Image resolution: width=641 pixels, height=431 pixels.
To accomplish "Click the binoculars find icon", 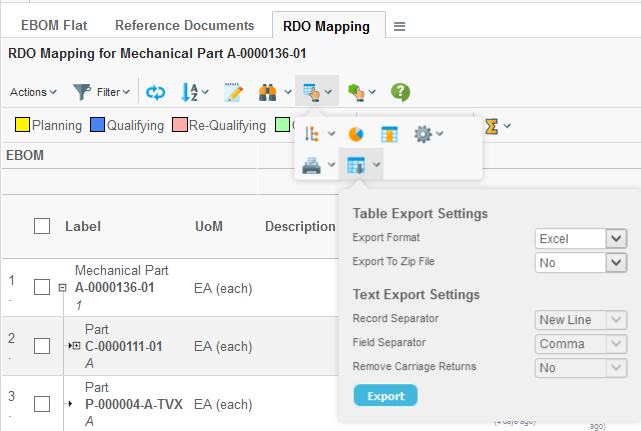I will coord(268,92).
